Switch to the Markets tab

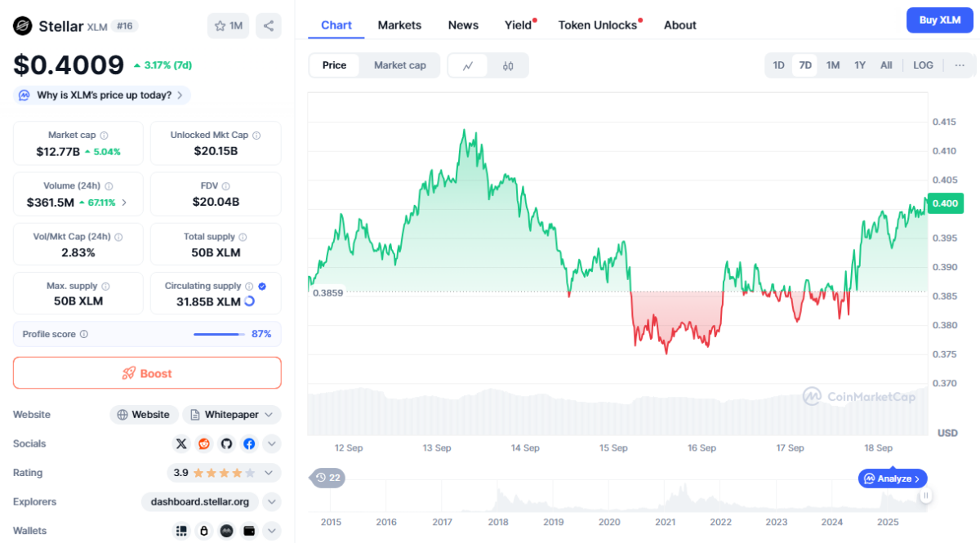[x=399, y=25]
